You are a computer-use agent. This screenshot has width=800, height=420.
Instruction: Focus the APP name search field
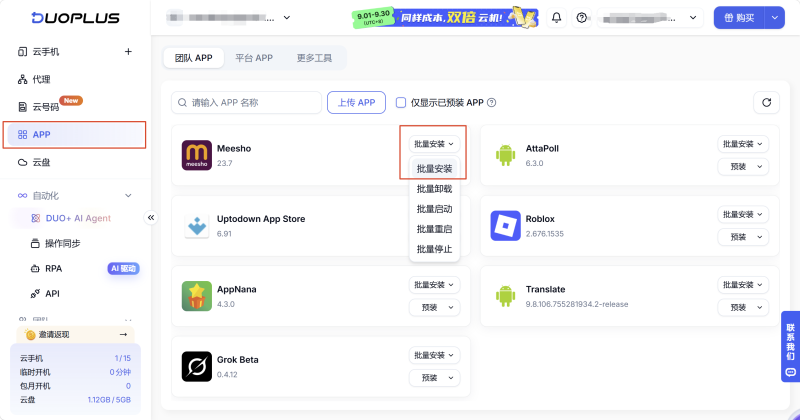(x=246, y=103)
